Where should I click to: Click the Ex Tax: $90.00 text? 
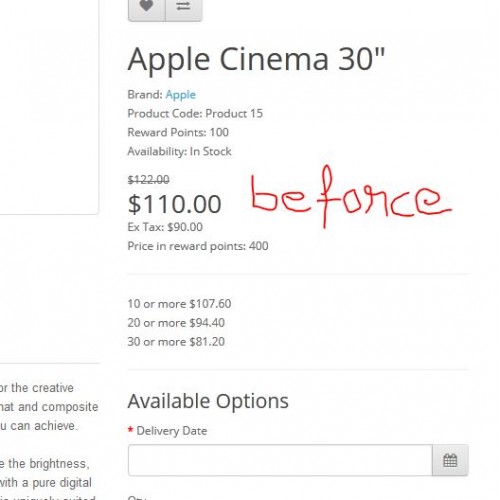pyautogui.click(x=165, y=227)
